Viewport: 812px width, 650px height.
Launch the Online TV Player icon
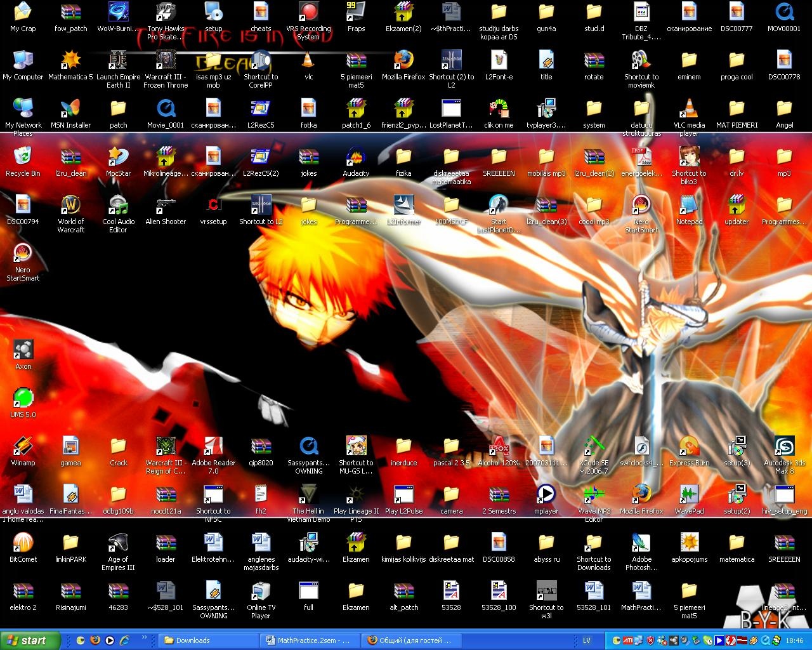[261, 591]
